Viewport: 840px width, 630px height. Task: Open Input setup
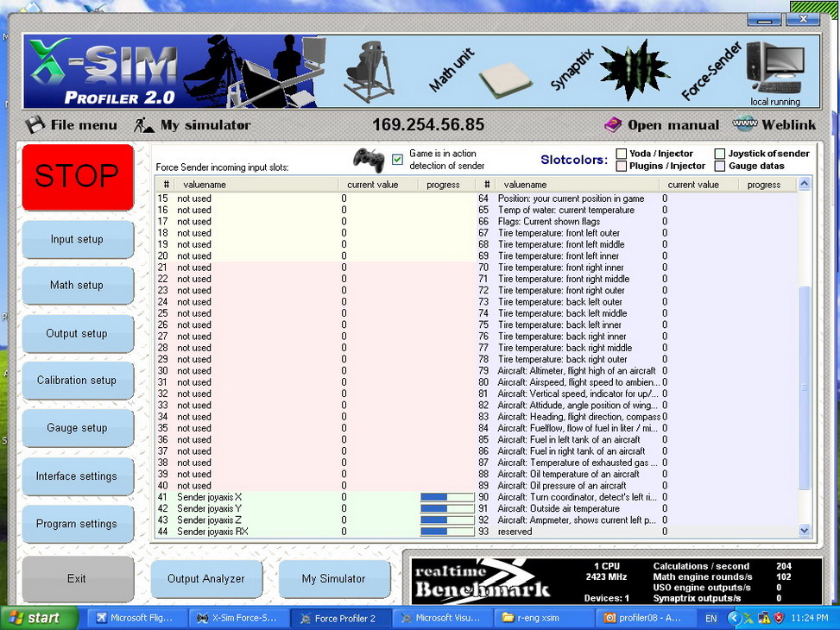(78, 239)
